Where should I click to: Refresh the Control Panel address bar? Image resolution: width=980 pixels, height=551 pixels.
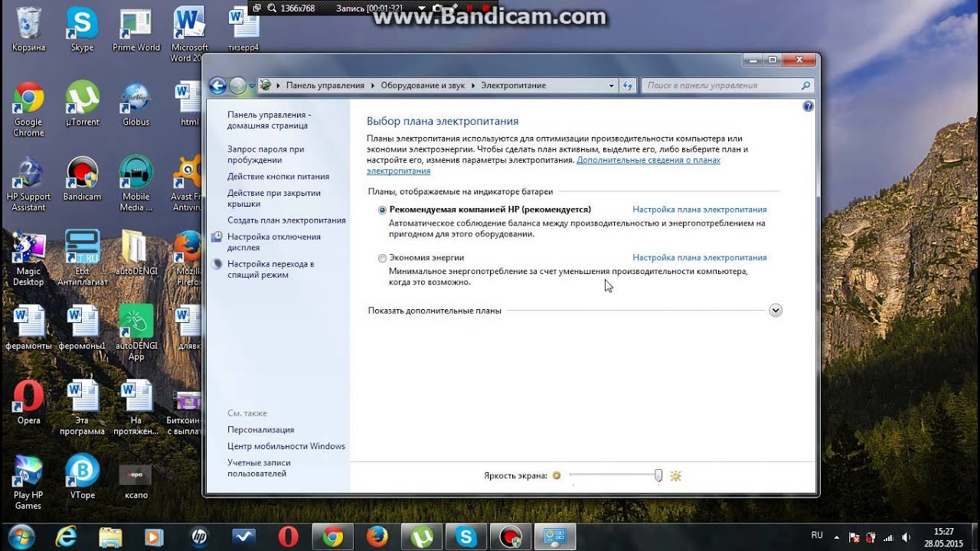[628, 86]
